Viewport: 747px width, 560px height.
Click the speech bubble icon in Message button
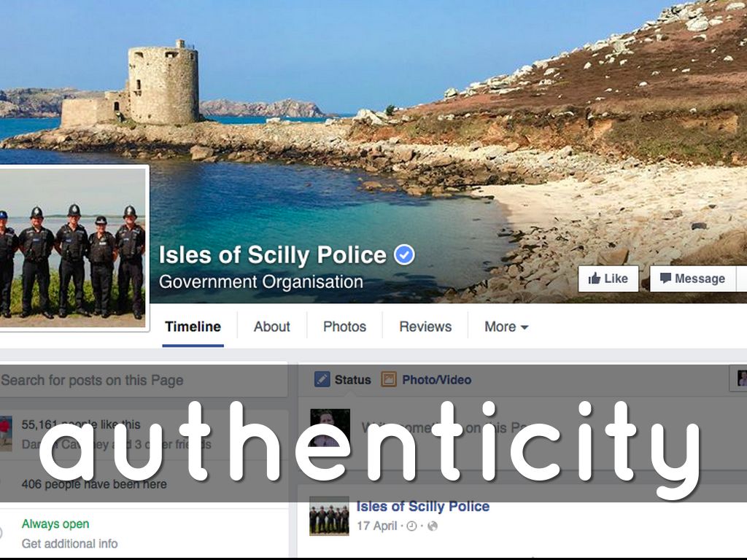coord(665,279)
